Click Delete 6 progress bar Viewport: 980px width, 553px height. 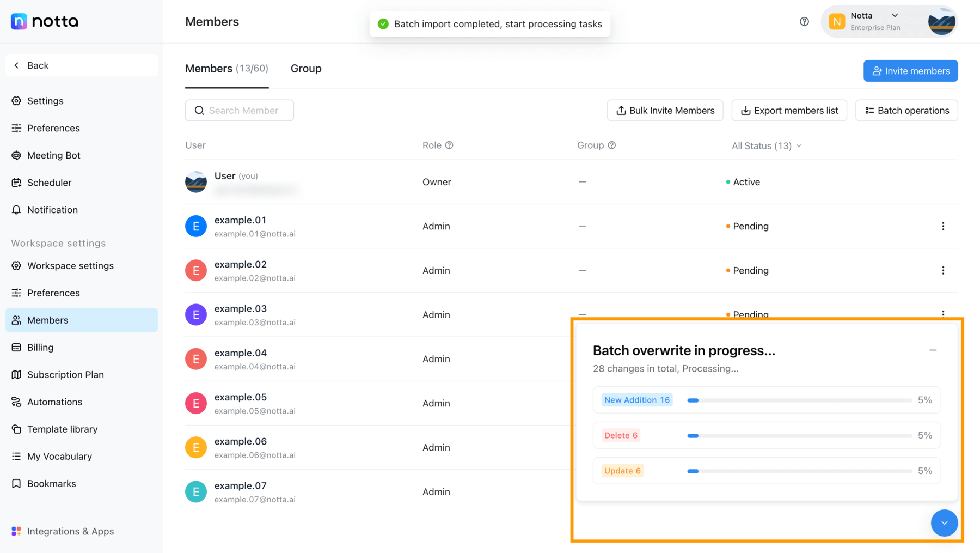pyautogui.click(x=799, y=436)
